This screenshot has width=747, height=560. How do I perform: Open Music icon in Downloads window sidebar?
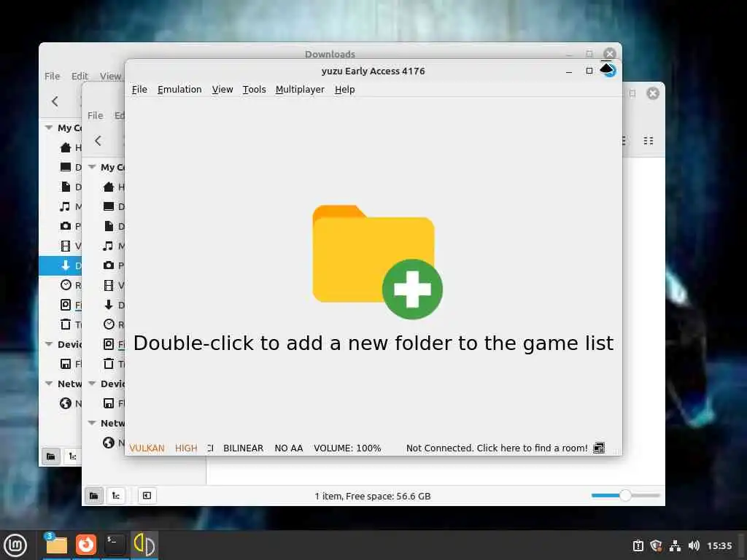point(65,206)
